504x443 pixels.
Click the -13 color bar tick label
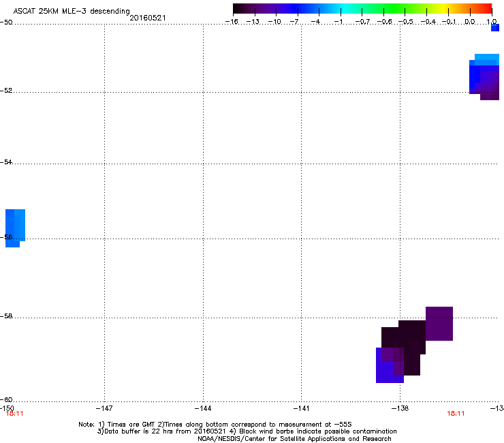point(253,22)
